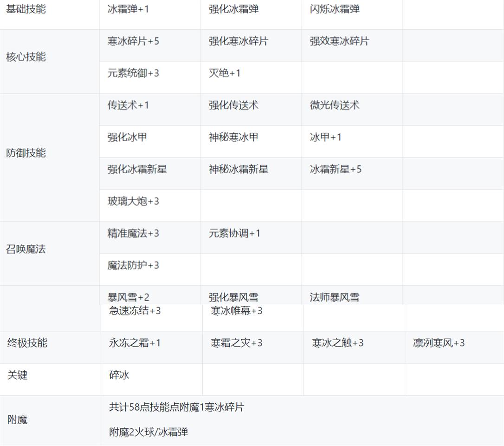Screen dimensions: 504x446
Task: Click the 凛冽寒风+3 cell
Action: click(x=439, y=343)
